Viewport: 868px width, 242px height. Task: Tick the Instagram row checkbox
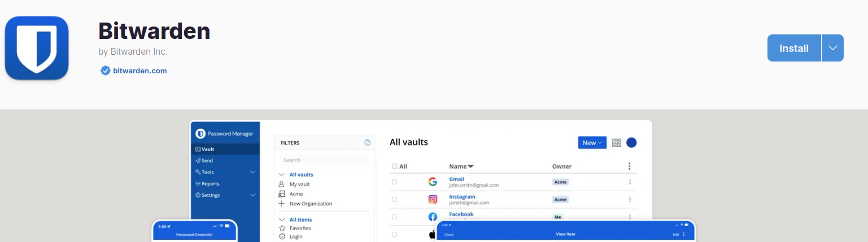pyautogui.click(x=394, y=199)
